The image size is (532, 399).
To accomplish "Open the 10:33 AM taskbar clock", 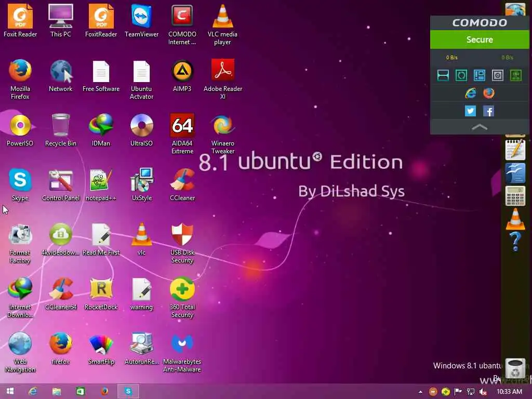I will click(509, 392).
